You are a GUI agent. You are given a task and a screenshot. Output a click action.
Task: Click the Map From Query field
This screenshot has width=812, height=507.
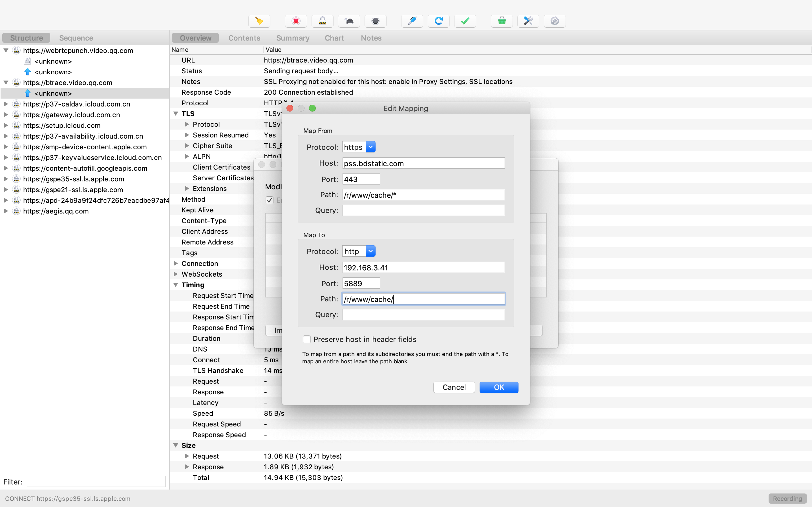pos(423,210)
